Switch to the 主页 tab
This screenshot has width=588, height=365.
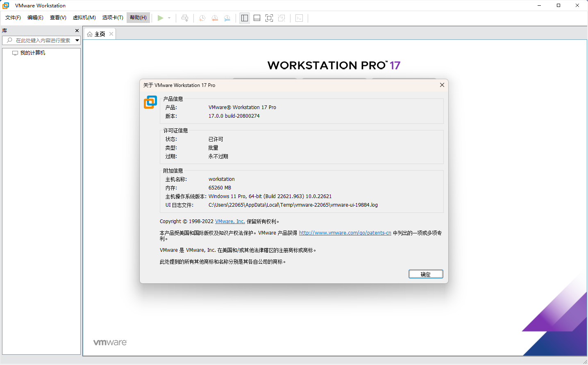pyautogui.click(x=100, y=34)
